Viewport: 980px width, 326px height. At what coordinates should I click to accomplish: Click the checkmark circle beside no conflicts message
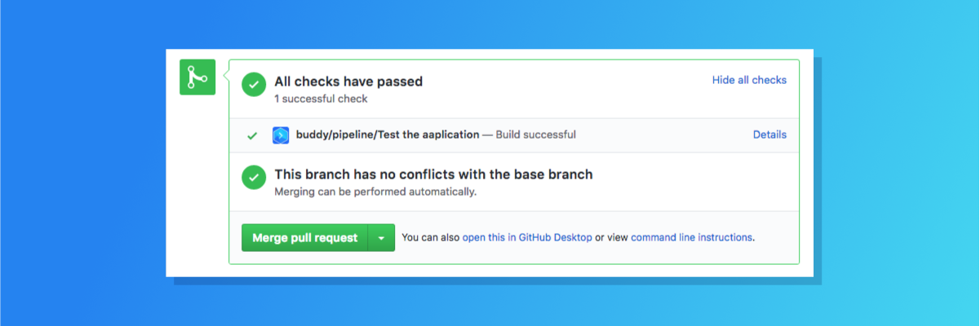tap(255, 176)
